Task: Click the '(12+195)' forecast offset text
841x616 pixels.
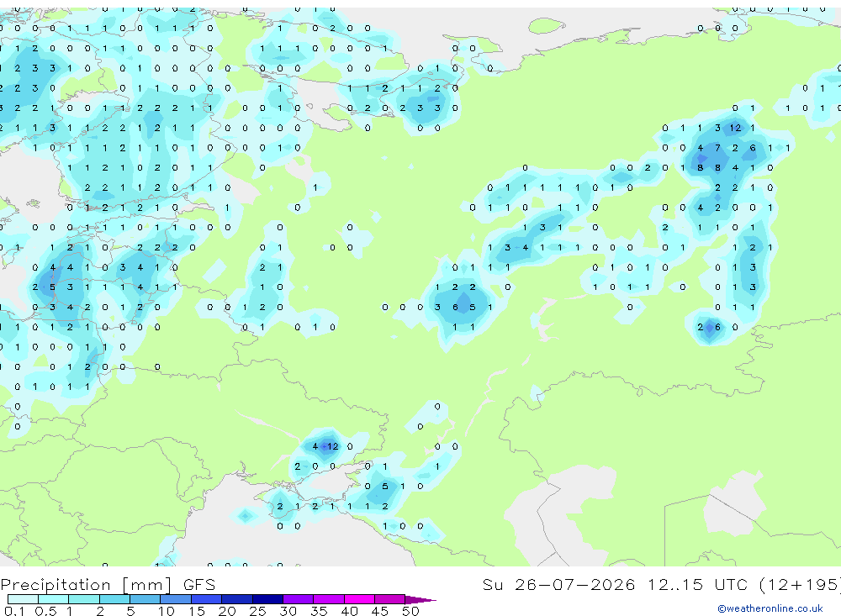Action: pos(801,584)
